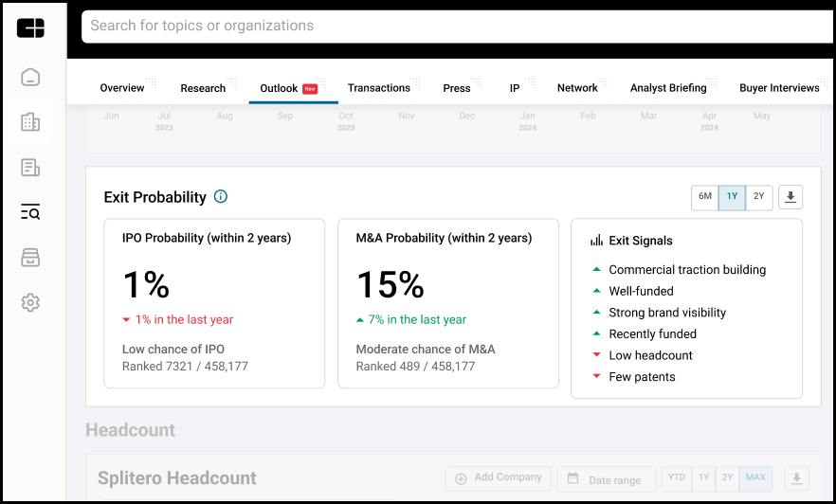Open the Date range picker
Image resolution: width=836 pixels, height=504 pixels.
[x=607, y=479]
